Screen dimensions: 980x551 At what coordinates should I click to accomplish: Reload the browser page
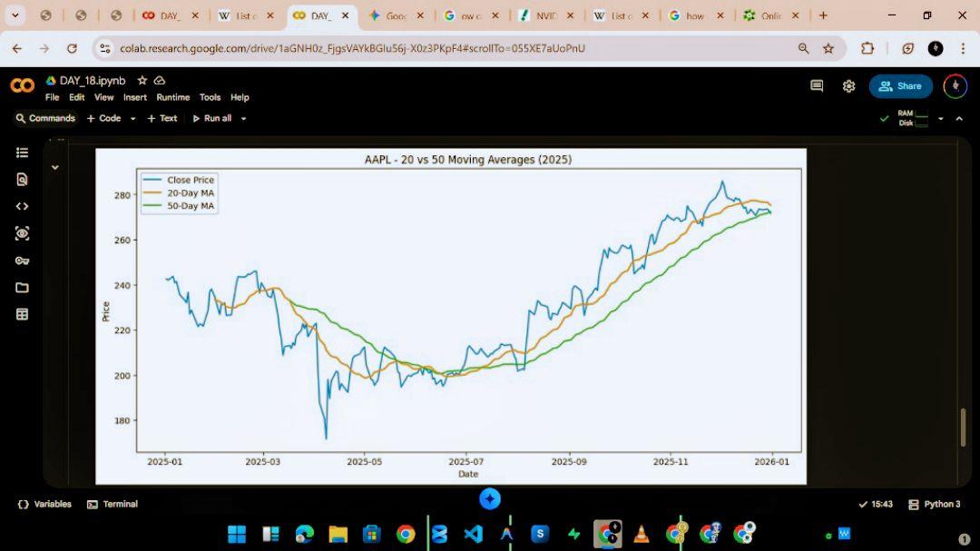pos(72,48)
